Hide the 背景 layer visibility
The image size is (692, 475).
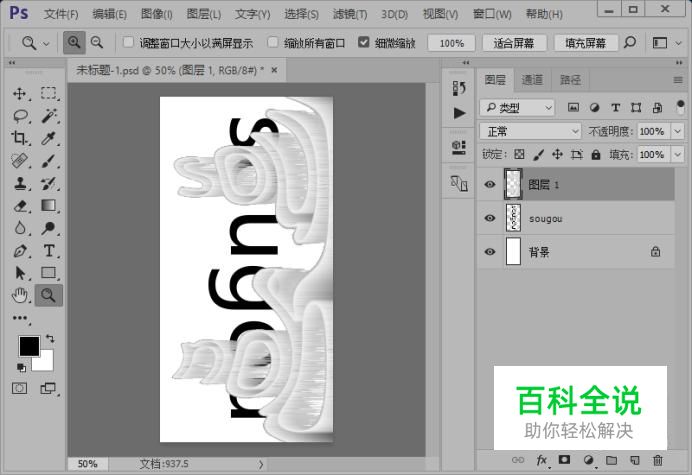[489, 252]
